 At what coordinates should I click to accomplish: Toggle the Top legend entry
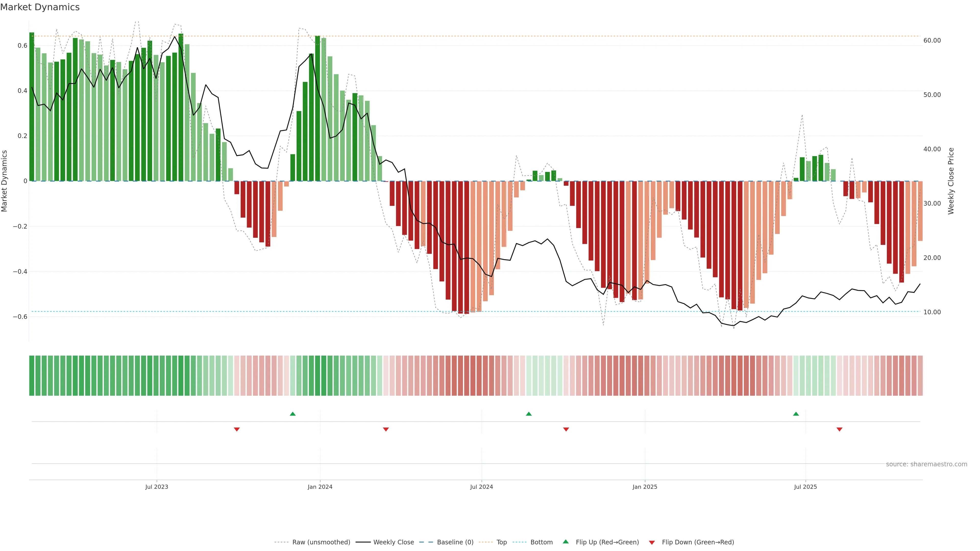501,542
